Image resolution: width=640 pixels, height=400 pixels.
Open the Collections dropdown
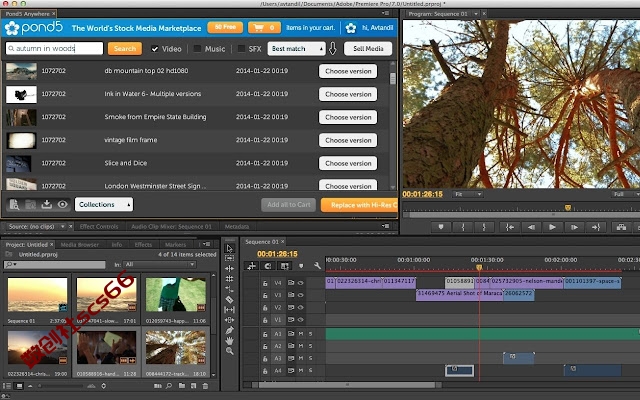(x=104, y=204)
